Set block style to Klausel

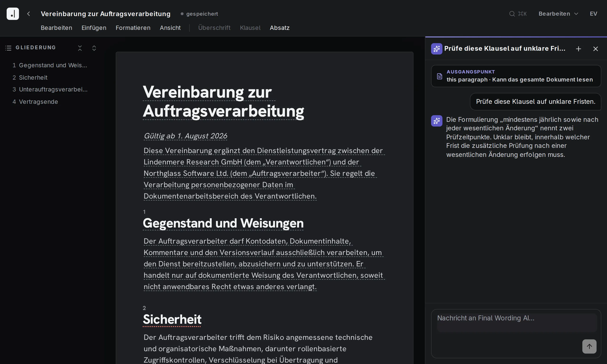250,28
